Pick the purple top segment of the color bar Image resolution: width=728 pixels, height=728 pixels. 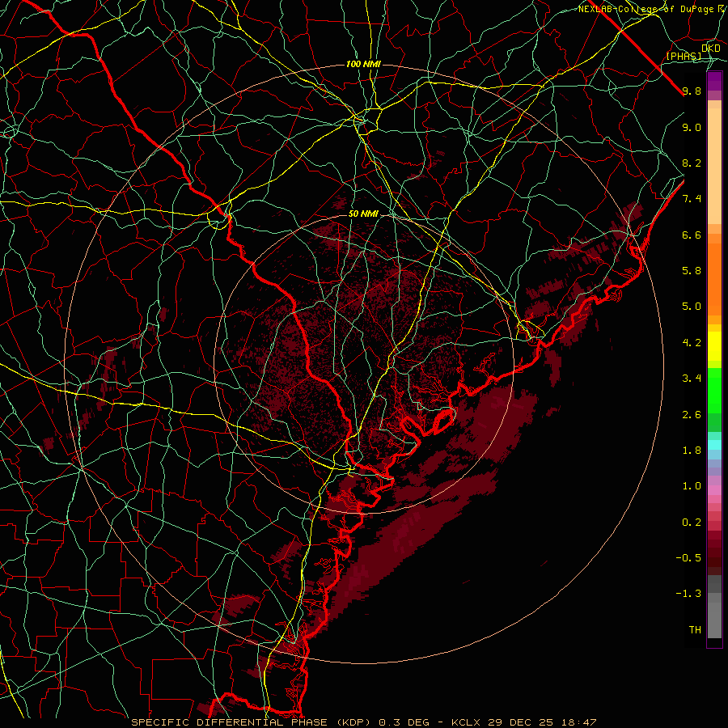tap(714, 81)
